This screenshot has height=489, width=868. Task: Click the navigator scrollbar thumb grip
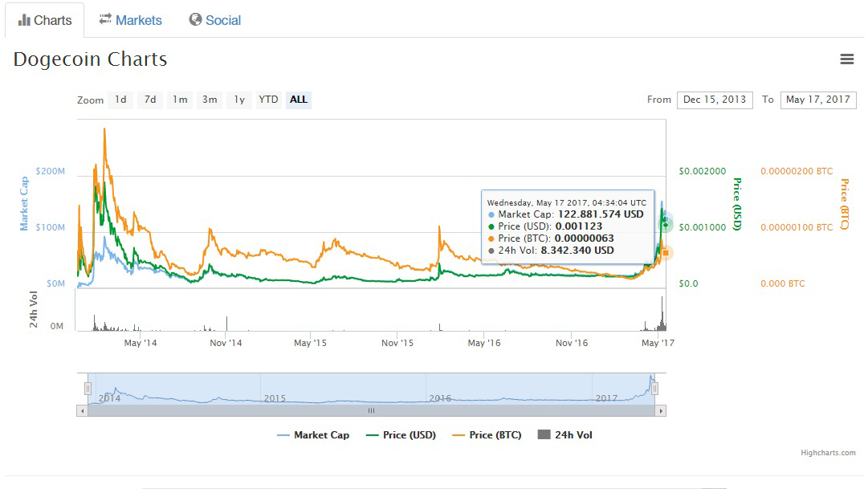click(372, 411)
